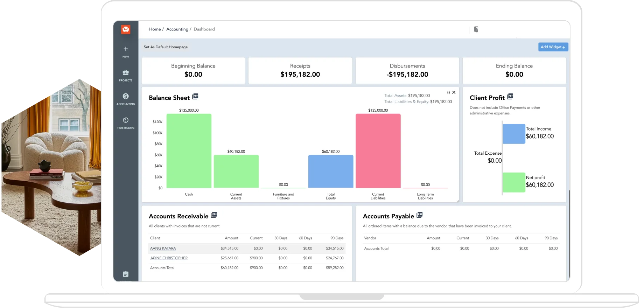
Task: Open client AANG KATARA link
Action: pos(163,248)
